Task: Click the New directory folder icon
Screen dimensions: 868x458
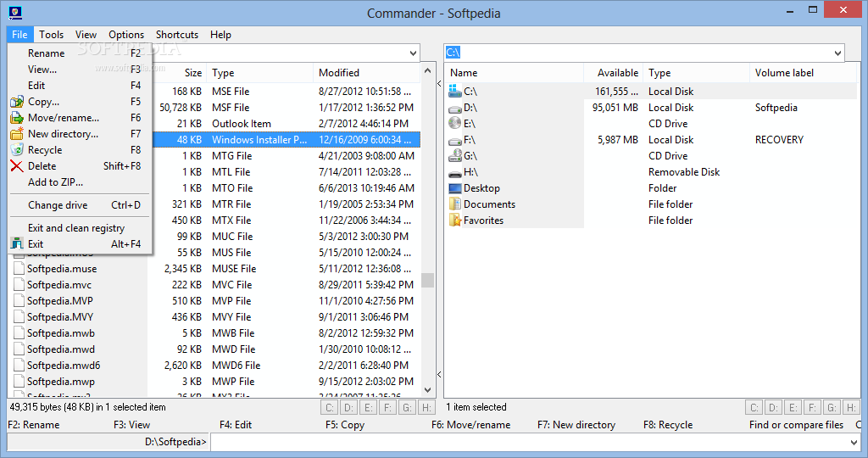Action: coord(17,133)
